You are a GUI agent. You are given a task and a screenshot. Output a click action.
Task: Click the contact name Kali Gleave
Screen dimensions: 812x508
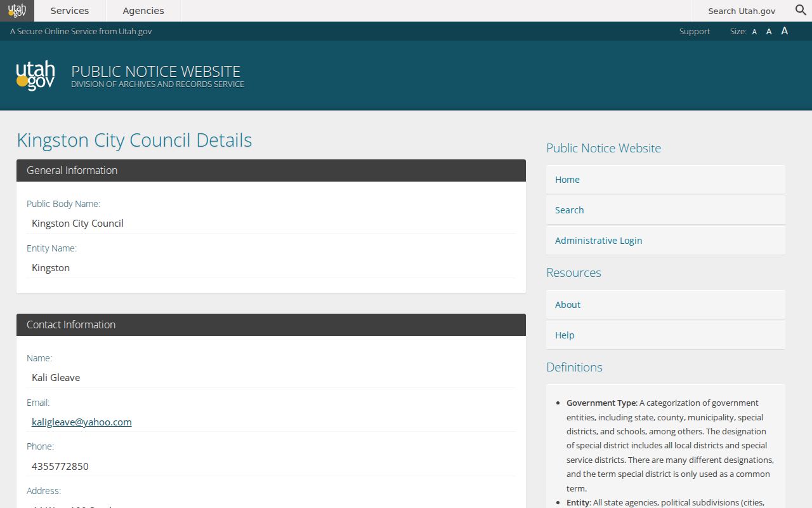pyautogui.click(x=56, y=377)
